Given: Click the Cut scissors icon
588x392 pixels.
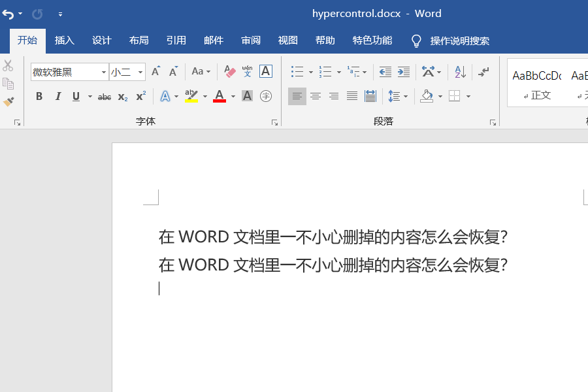Looking at the screenshot, I should click(8, 65).
